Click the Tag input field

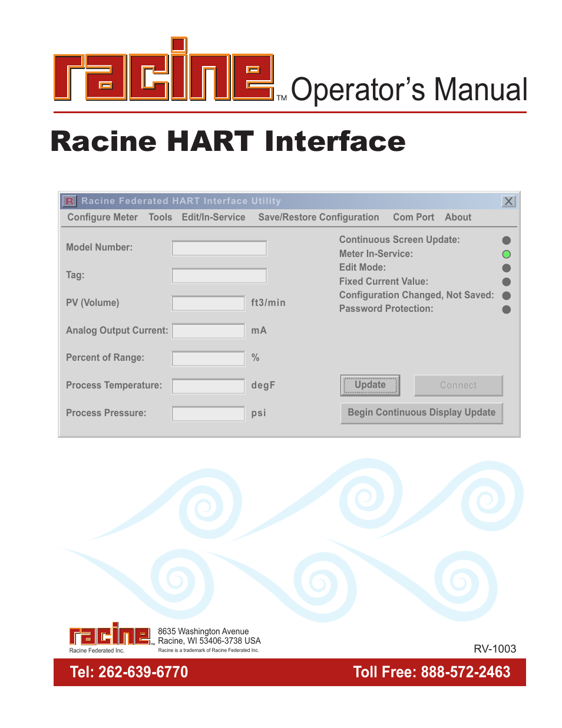[x=219, y=276]
